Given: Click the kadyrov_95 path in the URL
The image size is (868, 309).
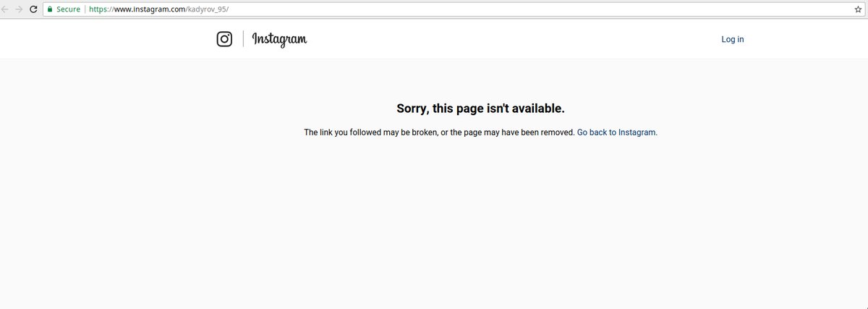Looking at the screenshot, I should coord(208,9).
